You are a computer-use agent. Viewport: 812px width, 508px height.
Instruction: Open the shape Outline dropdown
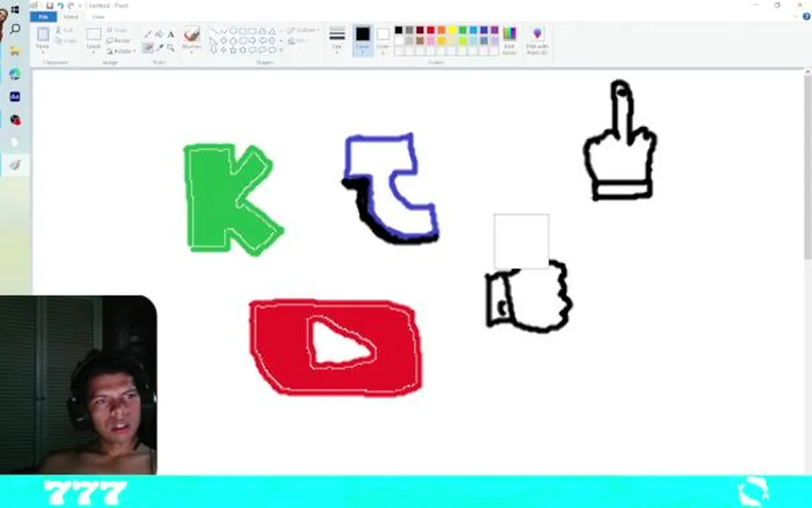coord(304,30)
